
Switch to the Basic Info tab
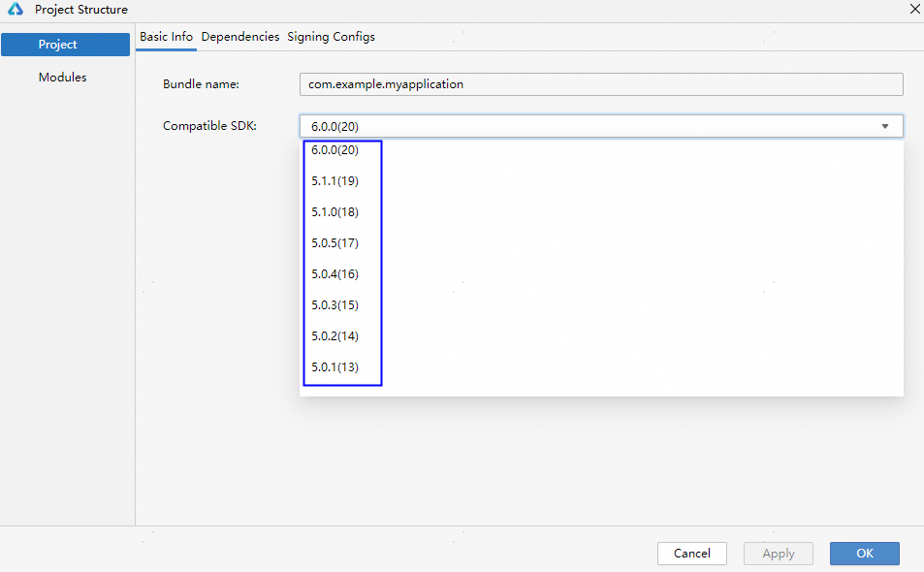tap(167, 37)
